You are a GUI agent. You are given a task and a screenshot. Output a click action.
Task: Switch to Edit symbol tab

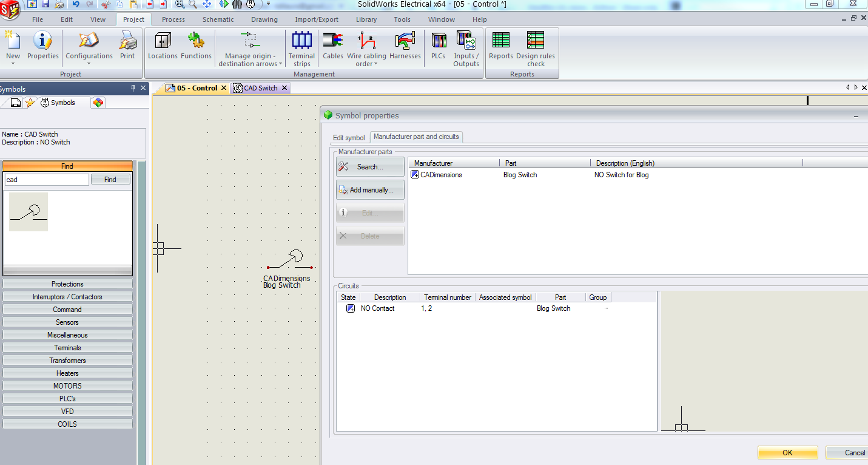pyautogui.click(x=349, y=138)
